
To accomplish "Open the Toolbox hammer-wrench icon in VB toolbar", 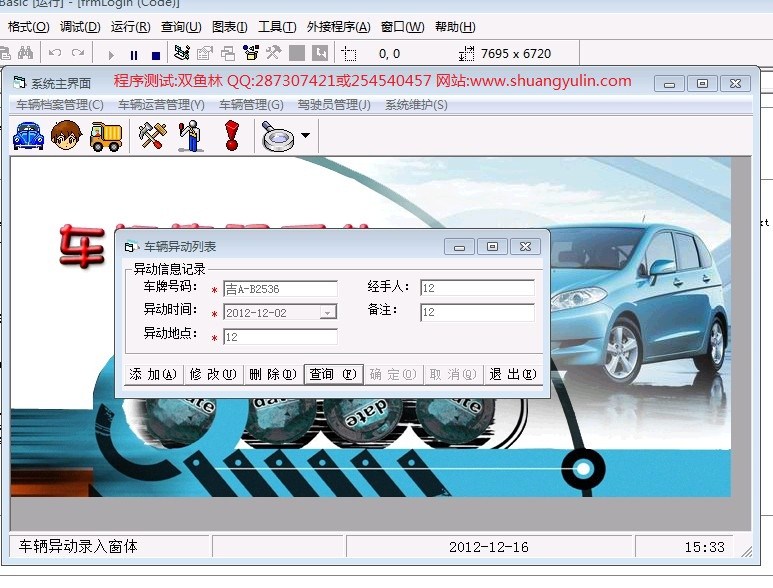I will coord(273,53).
